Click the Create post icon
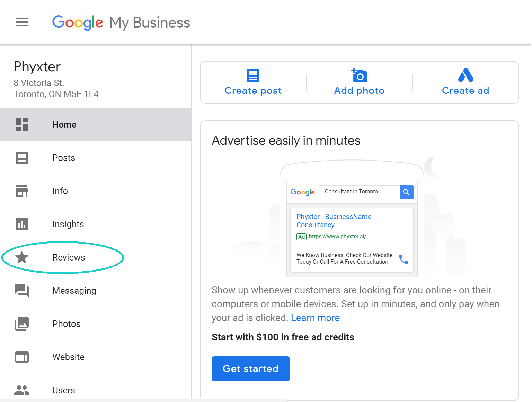Image resolution: width=532 pixels, height=402 pixels. (x=253, y=75)
